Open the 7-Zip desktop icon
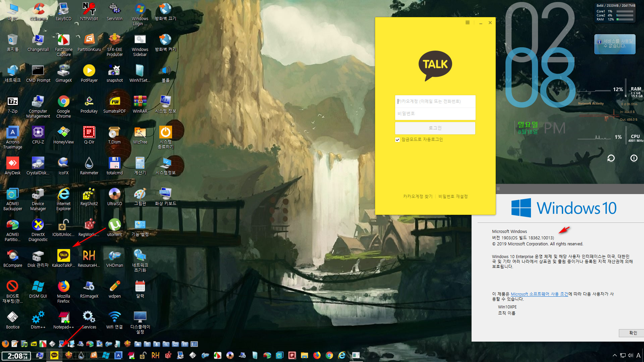 pyautogui.click(x=12, y=104)
